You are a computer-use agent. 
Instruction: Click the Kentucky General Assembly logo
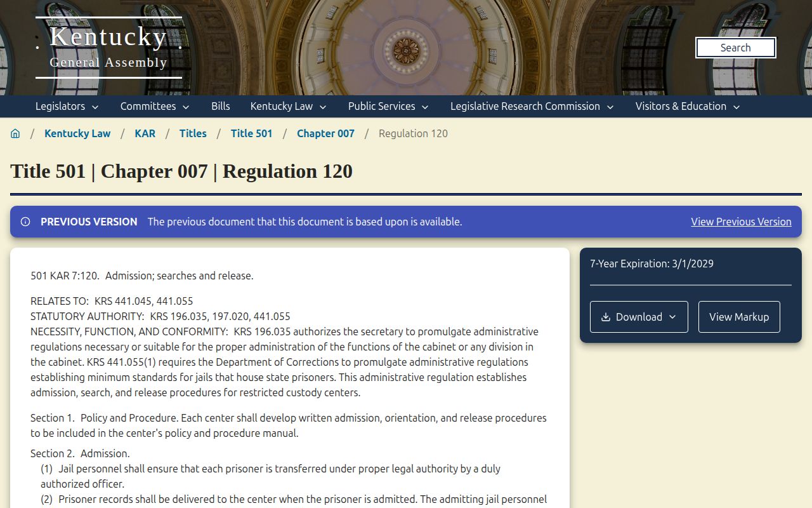[x=108, y=48]
